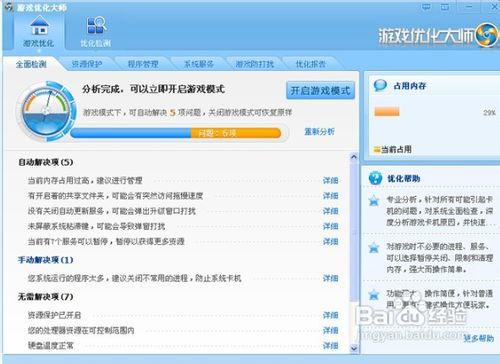Click the star beside 对游戏时不必要的进程 text
Image resolution: width=500 pixels, height=364 pixels.
pos(374,248)
